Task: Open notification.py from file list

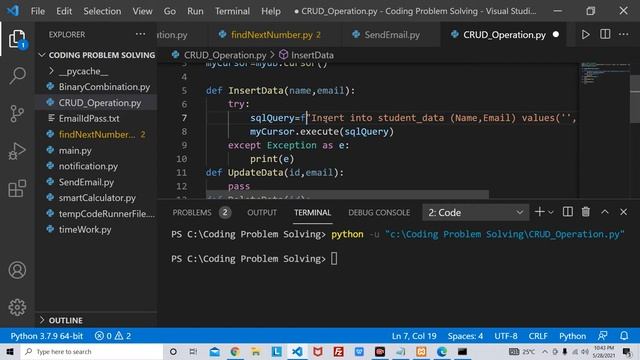Action: pos(97,166)
